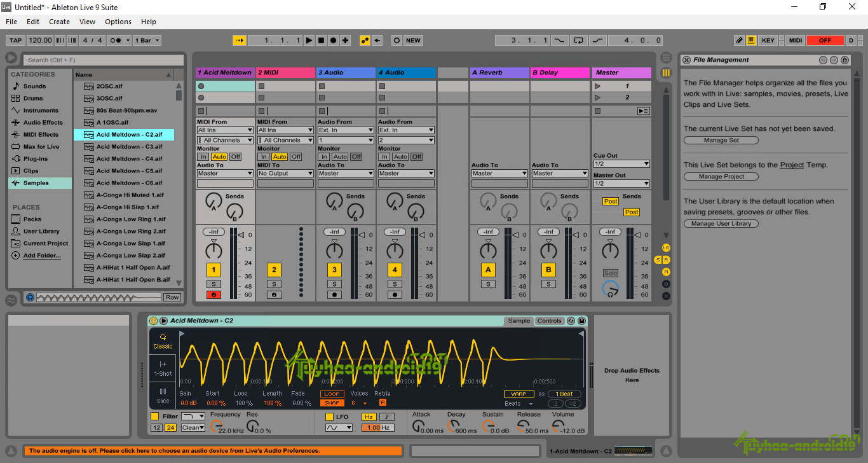This screenshot has height=463, width=868.
Task: Click the Simpler Volume knob
Action: tap(558, 424)
